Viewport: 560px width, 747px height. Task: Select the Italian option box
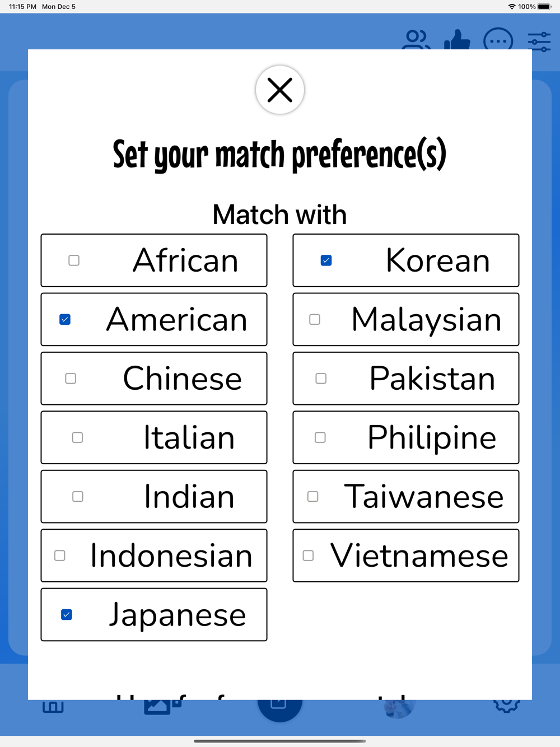coord(154,437)
